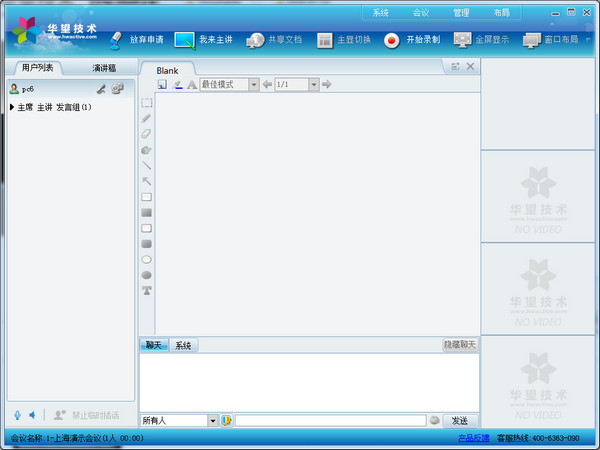The height and width of the screenshot is (450, 600).
Task: Switch to 用户列表 tab
Action: point(37,68)
